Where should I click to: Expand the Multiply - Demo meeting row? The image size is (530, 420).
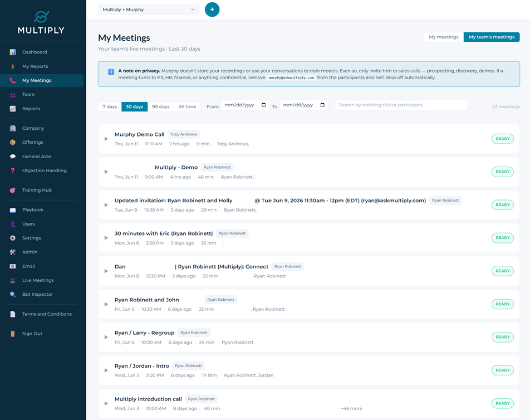click(106, 172)
